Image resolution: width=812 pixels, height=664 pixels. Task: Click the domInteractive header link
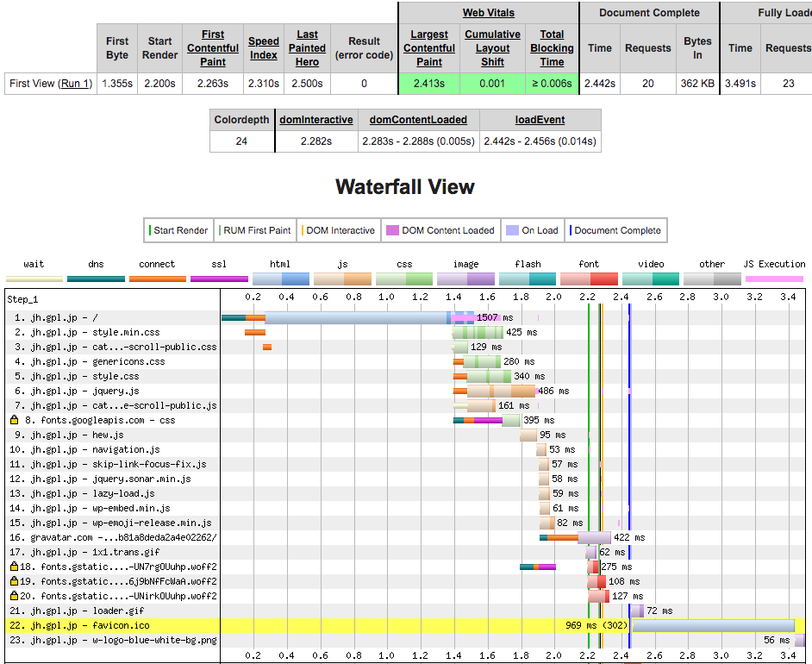[x=316, y=120]
